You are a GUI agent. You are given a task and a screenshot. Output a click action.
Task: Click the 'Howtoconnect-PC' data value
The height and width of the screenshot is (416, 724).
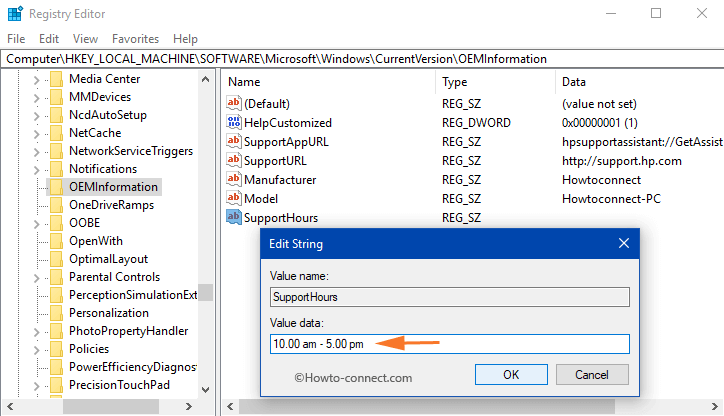[611, 199]
